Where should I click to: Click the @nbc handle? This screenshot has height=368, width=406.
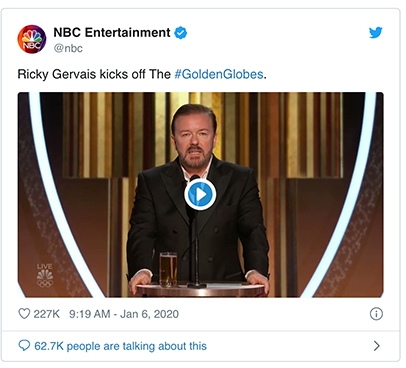click(x=68, y=48)
